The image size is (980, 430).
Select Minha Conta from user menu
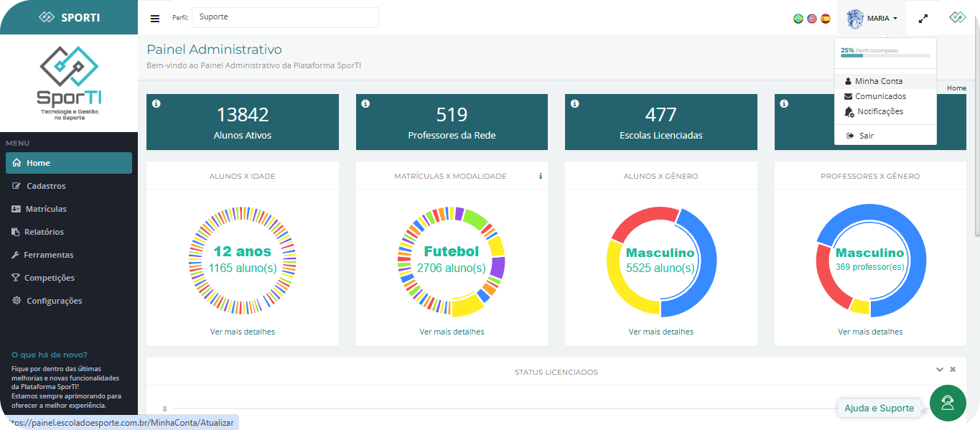(x=878, y=81)
